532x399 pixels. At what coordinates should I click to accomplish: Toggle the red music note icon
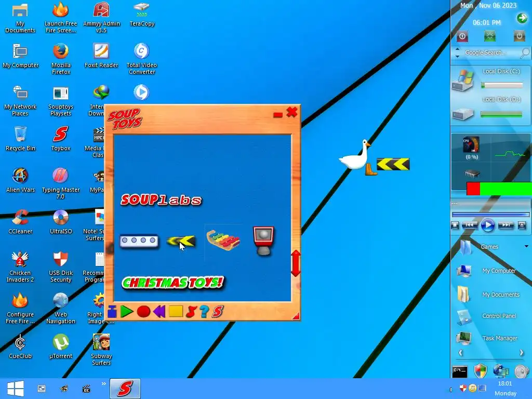point(191,312)
